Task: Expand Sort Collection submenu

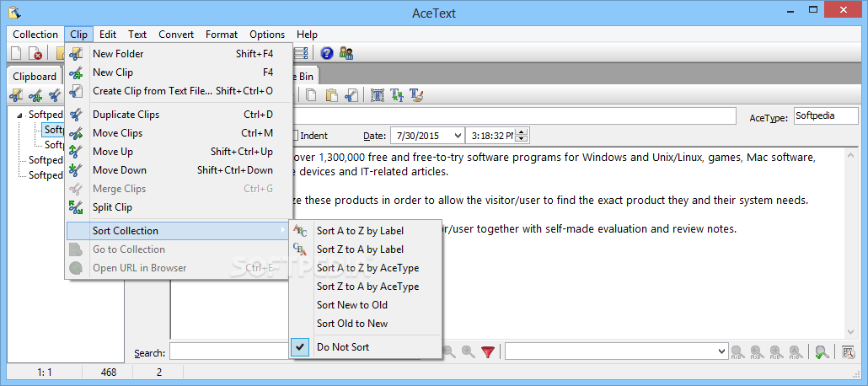Action: pyautogui.click(x=179, y=231)
